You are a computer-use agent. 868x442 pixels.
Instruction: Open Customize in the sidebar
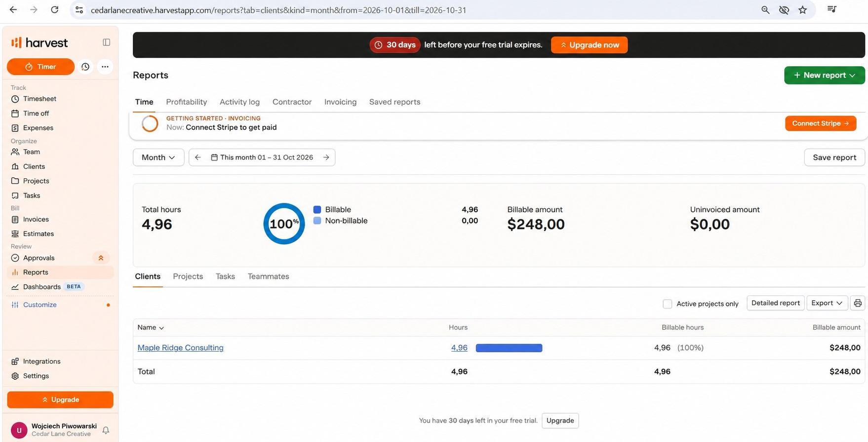coord(40,305)
